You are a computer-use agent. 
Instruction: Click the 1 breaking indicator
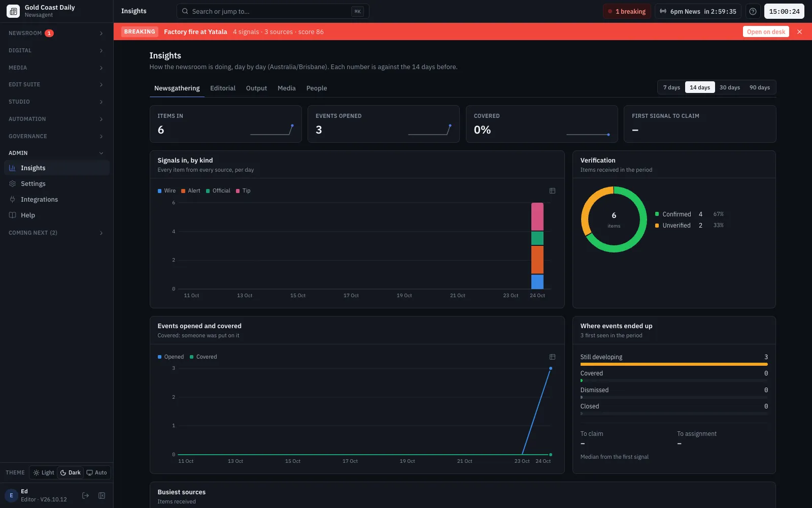coord(627,11)
